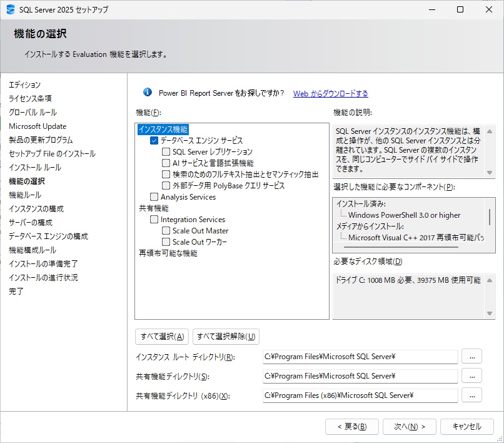Click the browse icon for 共有機能ディレクトリ (x86)
This screenshot has height=443, width=504.
[x=473, y=395]
